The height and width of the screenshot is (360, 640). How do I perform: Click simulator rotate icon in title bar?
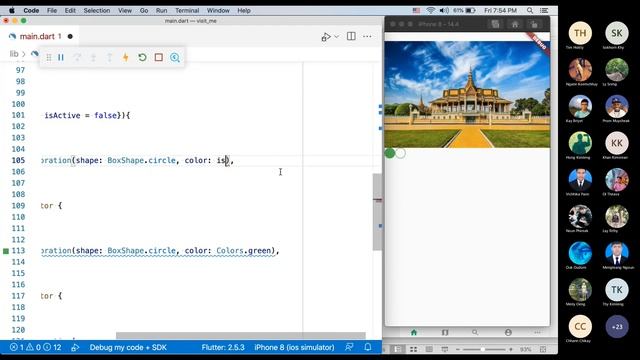[x=534, y=24]
